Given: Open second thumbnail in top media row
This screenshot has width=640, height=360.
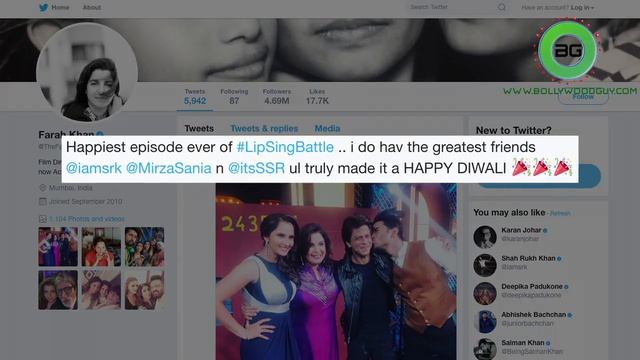Looking at the screenshot, I should 101,247.
